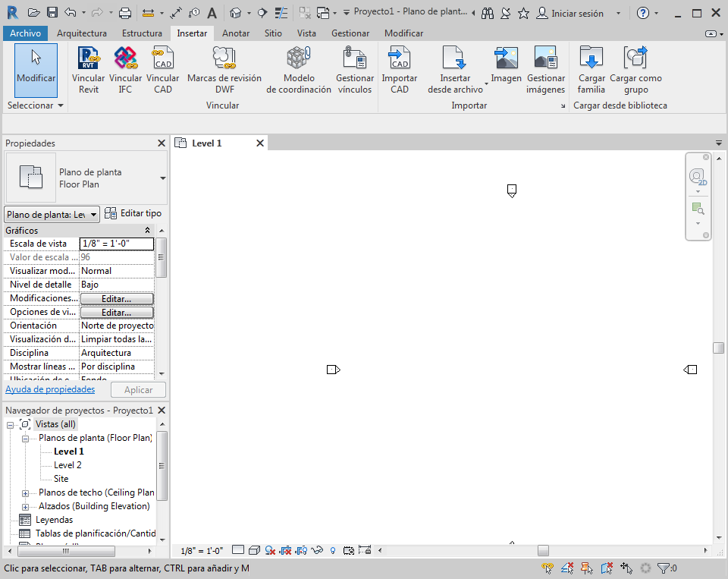The height and width of the screenshot is (579, 728).
Task: Open the Plano de planta: Level instance dropdown
Action: click(52, 214)
